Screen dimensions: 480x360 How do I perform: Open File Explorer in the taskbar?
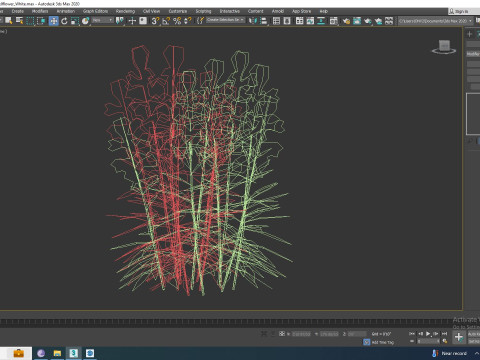point(57,353)
